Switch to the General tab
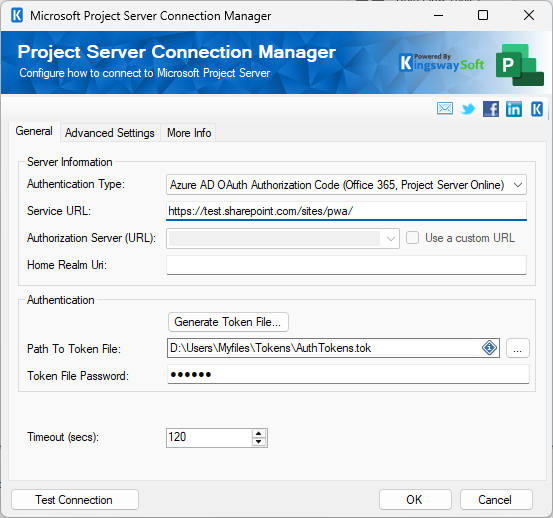This screenshot has width=553, height=518. [x=34, y=131]
